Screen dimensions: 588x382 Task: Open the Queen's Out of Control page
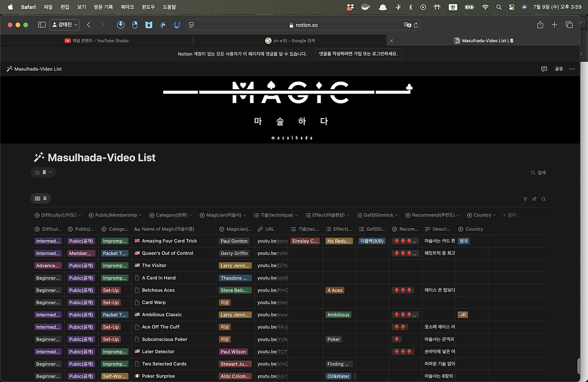click(167, 253)
